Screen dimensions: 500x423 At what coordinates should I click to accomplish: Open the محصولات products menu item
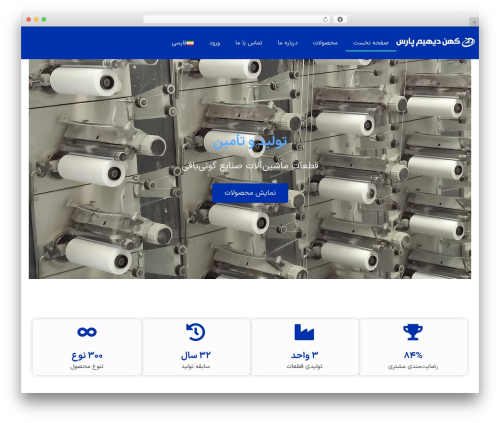pos(325,43)
